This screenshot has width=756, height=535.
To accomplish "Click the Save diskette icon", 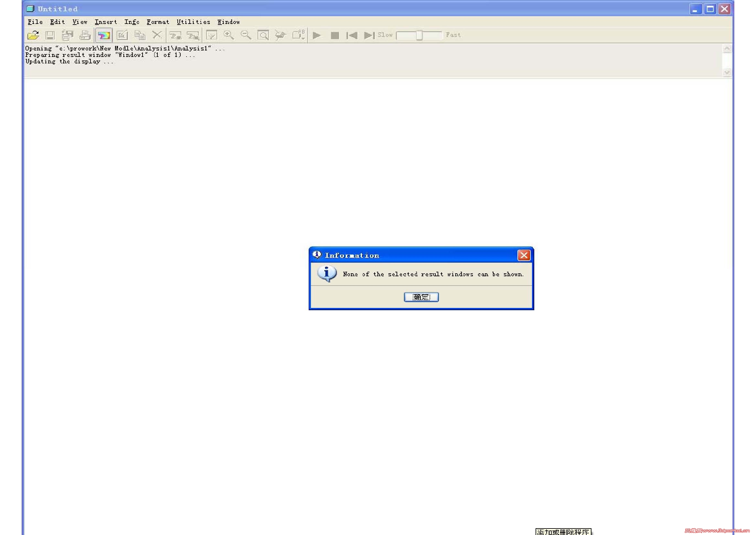I will coord(50,35).
